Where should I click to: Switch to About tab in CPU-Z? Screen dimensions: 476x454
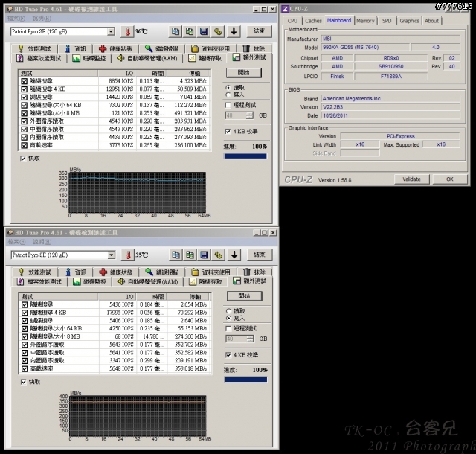coord(431,21)
